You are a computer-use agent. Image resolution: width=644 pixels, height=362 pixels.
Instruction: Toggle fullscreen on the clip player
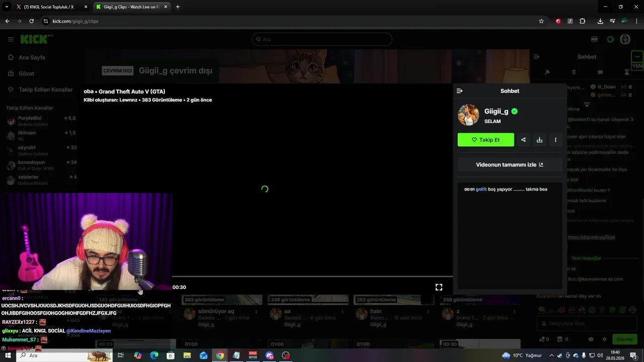pos(439,287)
